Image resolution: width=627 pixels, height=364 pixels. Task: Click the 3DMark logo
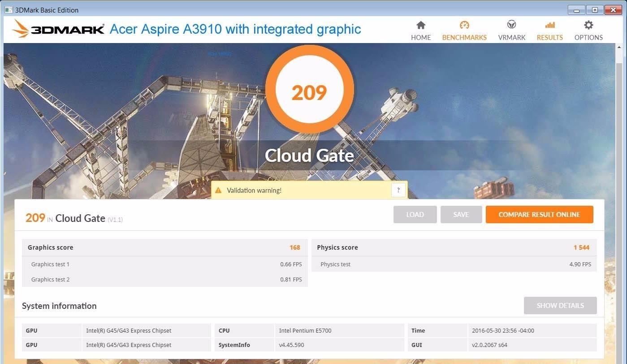(58, 29)
